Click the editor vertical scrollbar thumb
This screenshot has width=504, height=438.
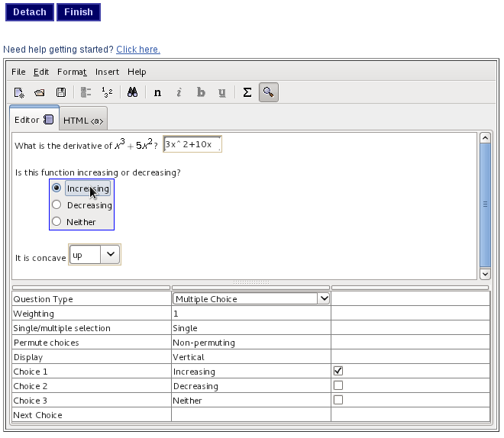coord(485,205)
